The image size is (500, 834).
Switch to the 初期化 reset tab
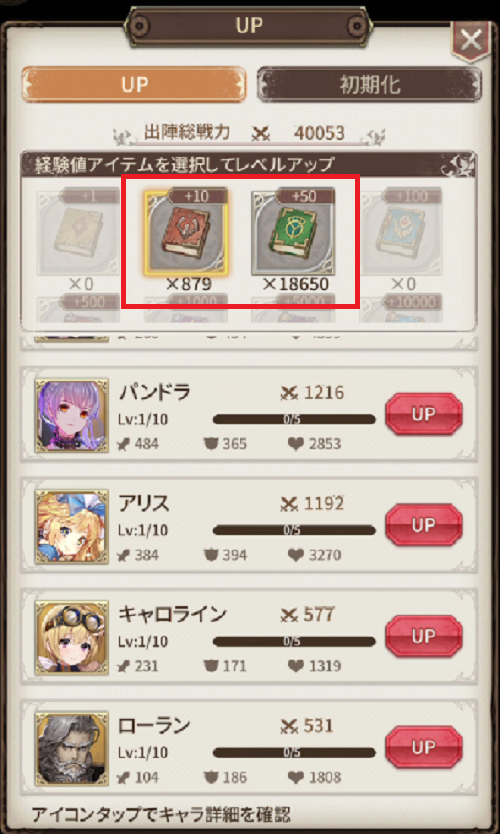coord(370,85)
